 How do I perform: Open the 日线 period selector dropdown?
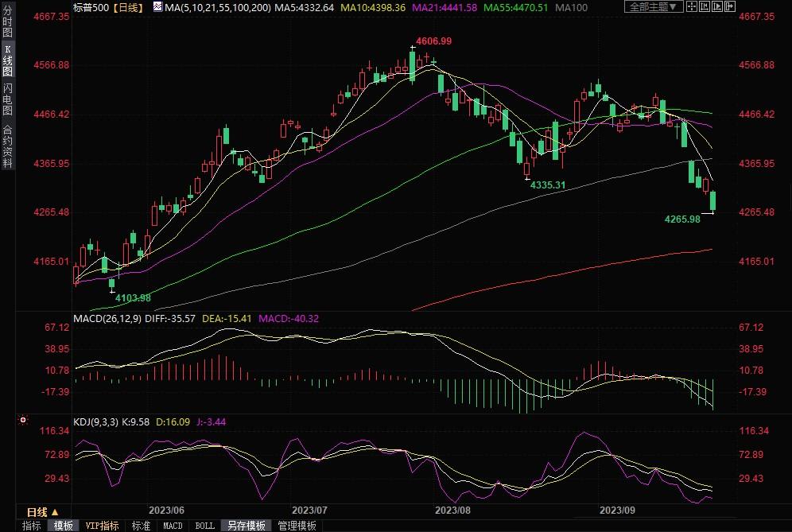43,512
